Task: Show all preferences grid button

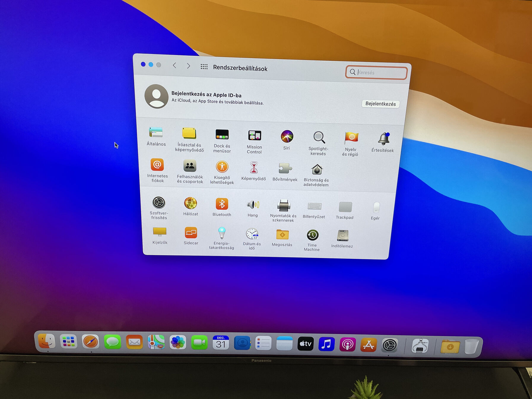Action: point(204,66)
